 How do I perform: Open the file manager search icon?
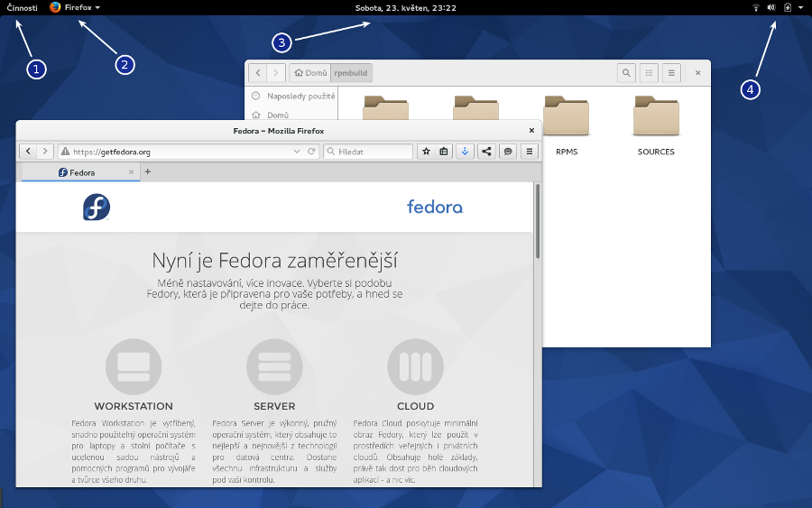625,73
